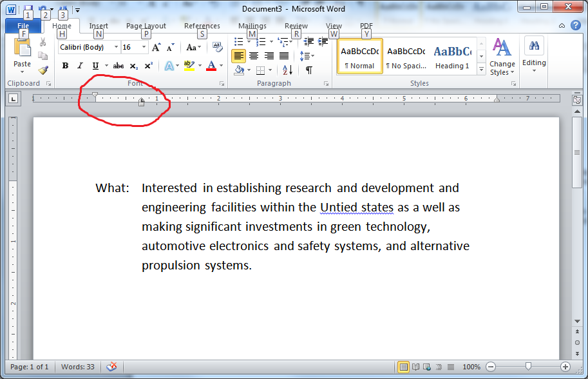Open paragraph Shading paint bucket

[239, 70]
